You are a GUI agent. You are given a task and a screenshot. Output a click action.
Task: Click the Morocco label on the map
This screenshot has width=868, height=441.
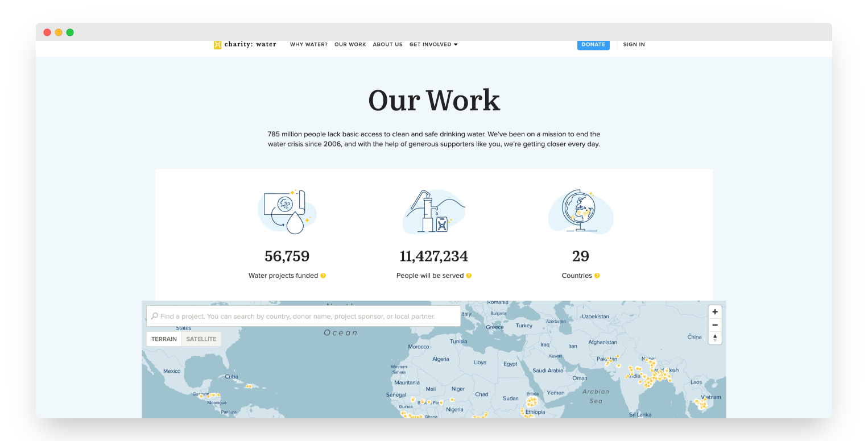pos(419,347)
